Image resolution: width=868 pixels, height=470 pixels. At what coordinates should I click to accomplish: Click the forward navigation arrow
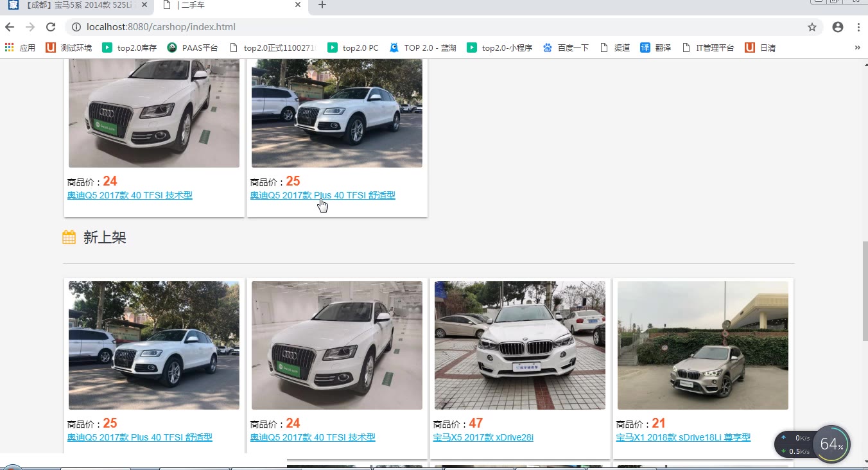point(30,27)
